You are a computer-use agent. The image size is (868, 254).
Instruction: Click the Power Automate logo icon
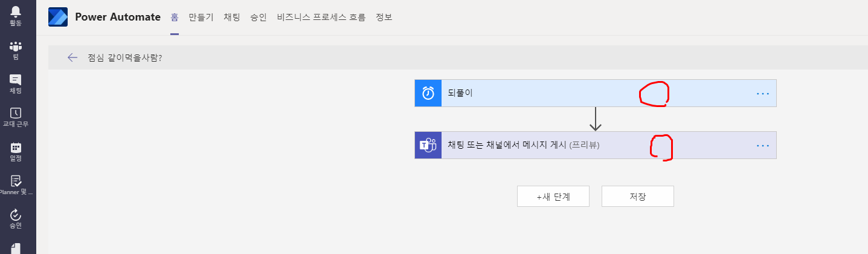pos(58,17)
